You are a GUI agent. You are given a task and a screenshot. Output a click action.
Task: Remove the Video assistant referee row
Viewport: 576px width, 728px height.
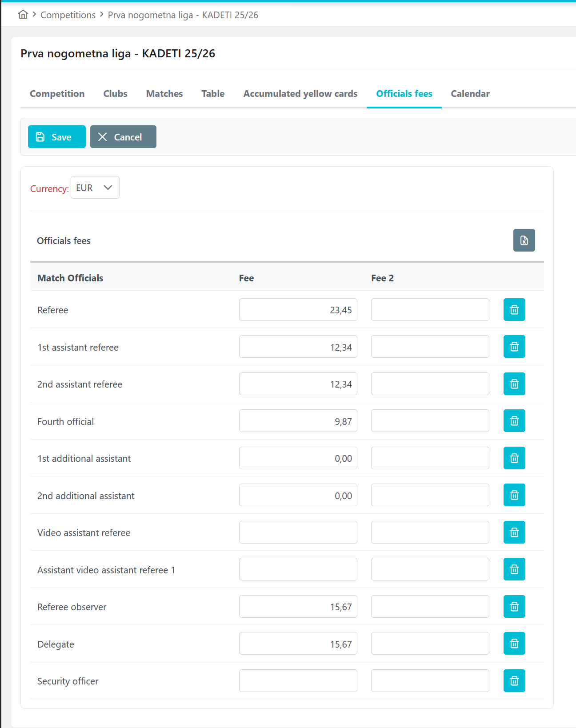[514, 532]
